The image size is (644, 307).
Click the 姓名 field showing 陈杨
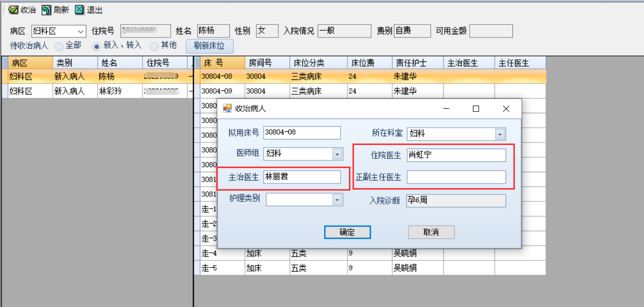[x=214, y=31]
